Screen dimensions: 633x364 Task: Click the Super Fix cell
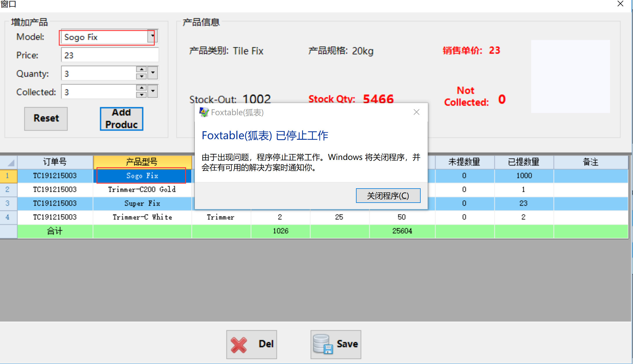coord(142,203)
